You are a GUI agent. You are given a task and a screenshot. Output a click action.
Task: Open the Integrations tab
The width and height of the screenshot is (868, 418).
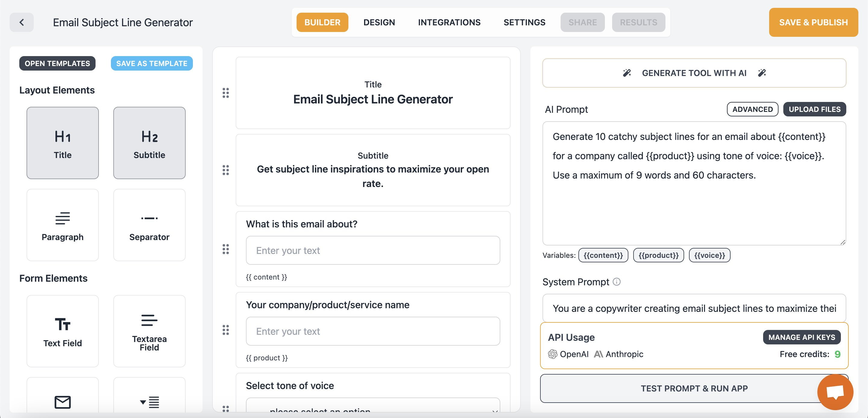click(449, 22)
